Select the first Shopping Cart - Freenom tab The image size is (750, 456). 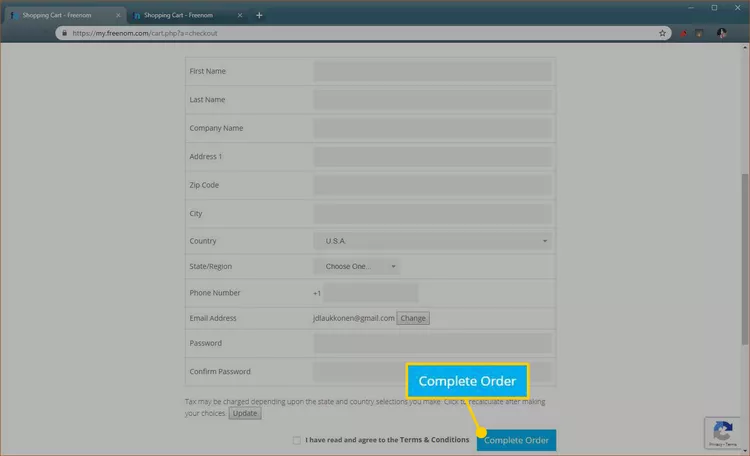[58, 15]
